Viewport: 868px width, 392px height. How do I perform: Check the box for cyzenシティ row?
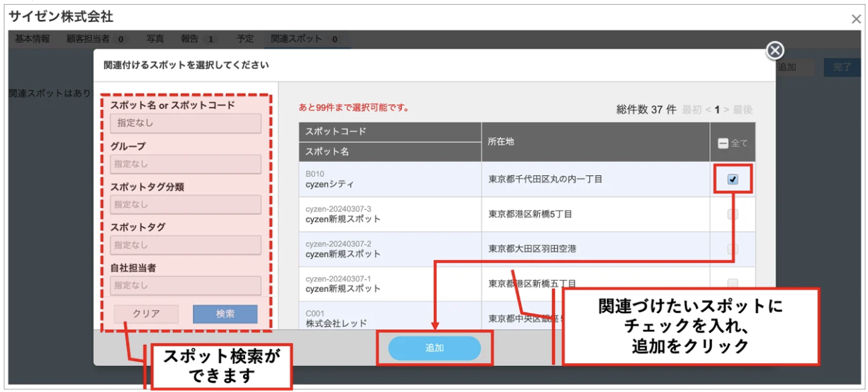pyautogui.click(x=733, y=179)
